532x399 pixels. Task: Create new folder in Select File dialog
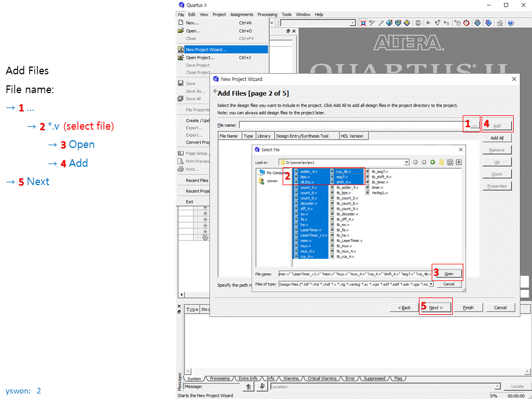pyautogui.click(x=442, y=162)
